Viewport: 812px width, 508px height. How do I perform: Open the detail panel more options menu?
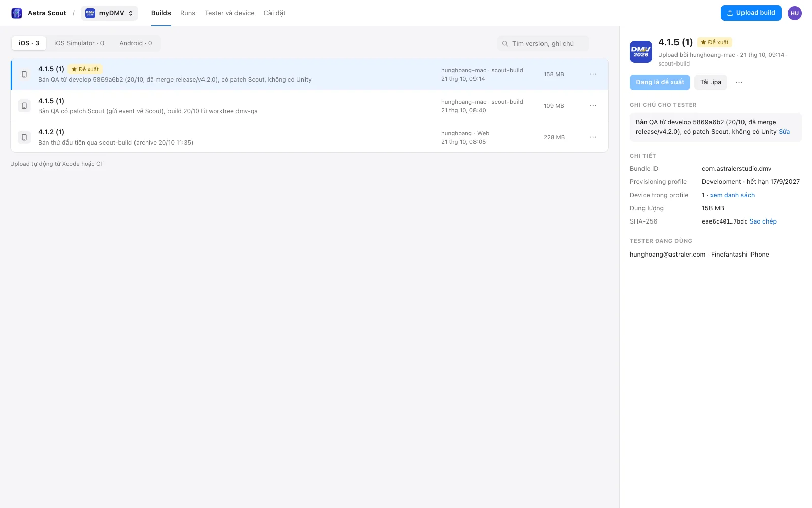point(739,82)
